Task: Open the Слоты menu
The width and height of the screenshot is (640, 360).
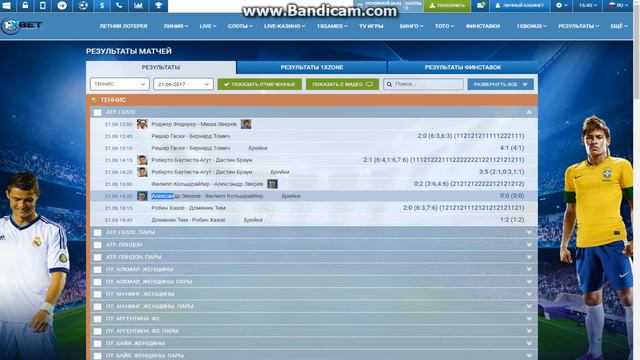Action: pyautogui.click(x=240, y=26)
